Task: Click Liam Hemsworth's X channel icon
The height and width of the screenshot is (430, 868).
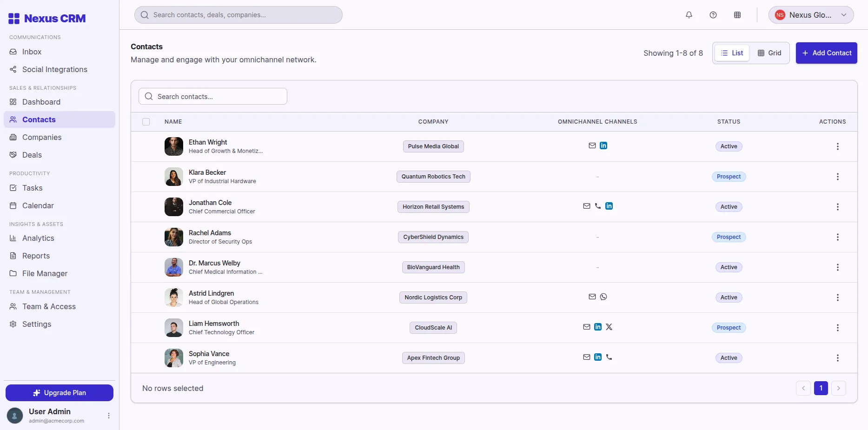Action: [609, 327]
